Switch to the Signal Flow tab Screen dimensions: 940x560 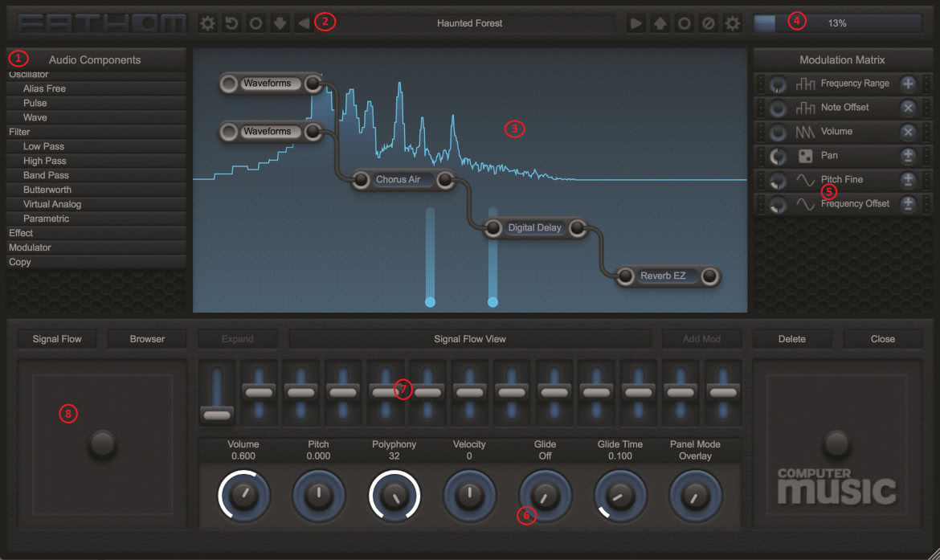coord(57,339)
